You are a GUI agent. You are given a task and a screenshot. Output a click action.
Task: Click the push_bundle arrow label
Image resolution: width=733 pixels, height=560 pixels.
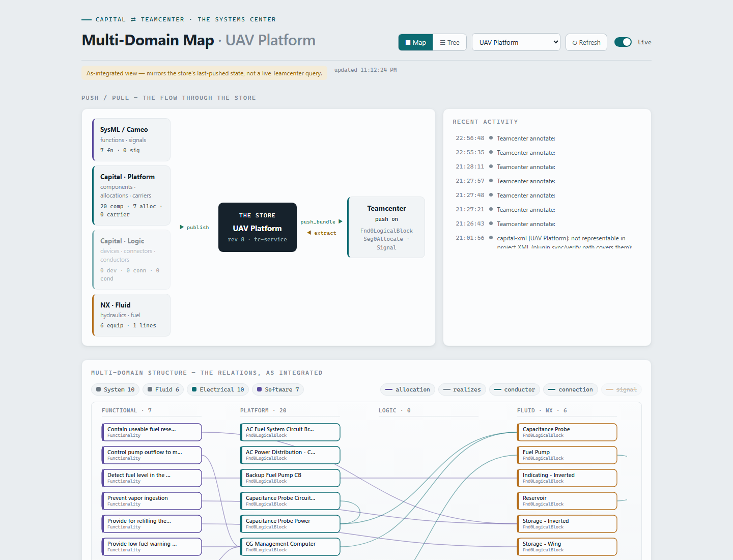[x=321, y=222]
